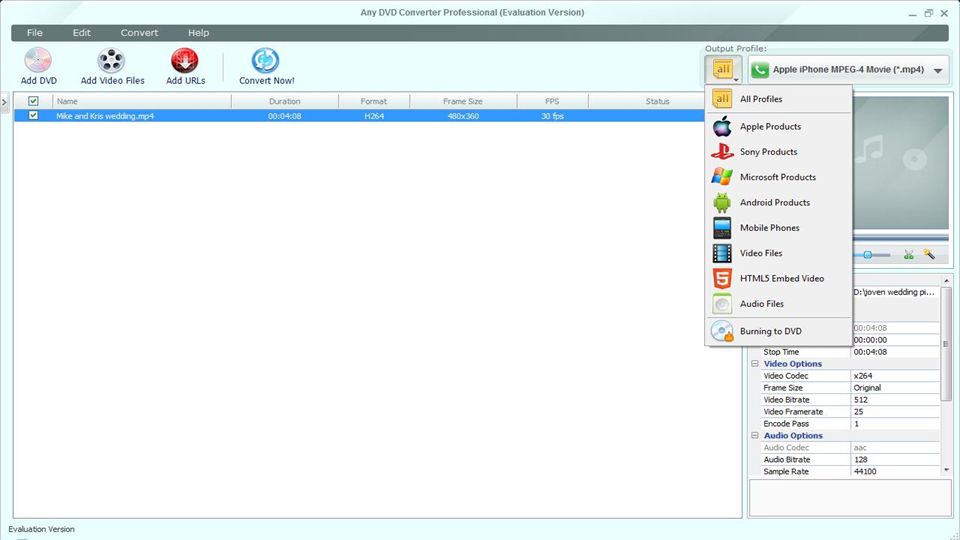Click the Audio Files speaker icon
The width and height of the screenshot is (960, 540).
pyautogui.click(x=722, y=304)
